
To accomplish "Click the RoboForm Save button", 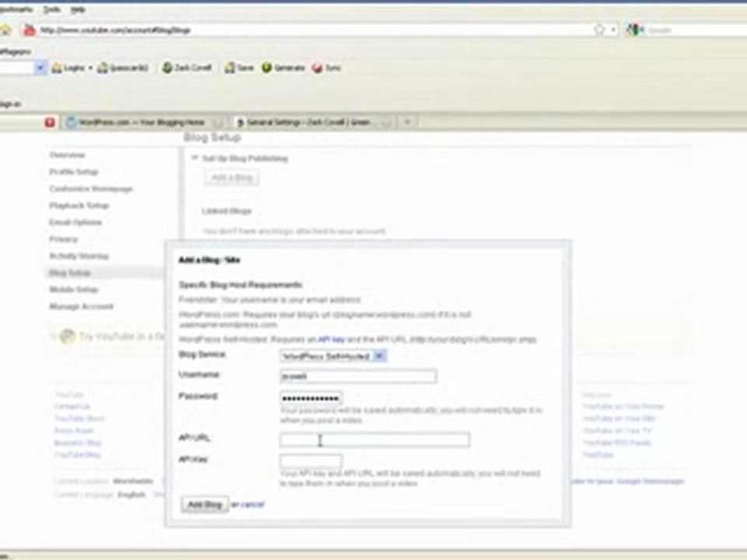I will click(x=239, y=68).
